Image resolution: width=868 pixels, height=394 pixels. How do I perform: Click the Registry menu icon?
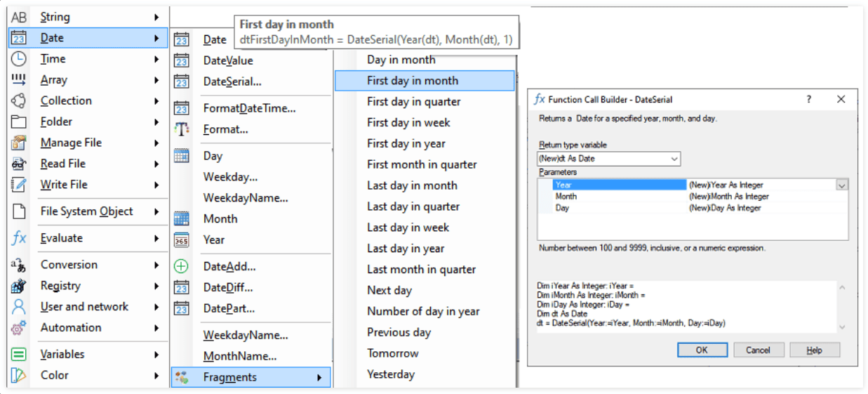tap(19, 286)
